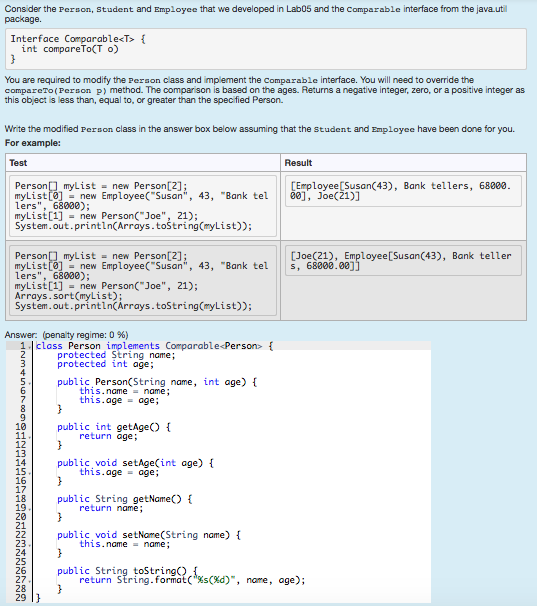The width and height of the screenshot is (537, 606).
Task: Click the 'public String toString() {' line
Action: point(127,570)
